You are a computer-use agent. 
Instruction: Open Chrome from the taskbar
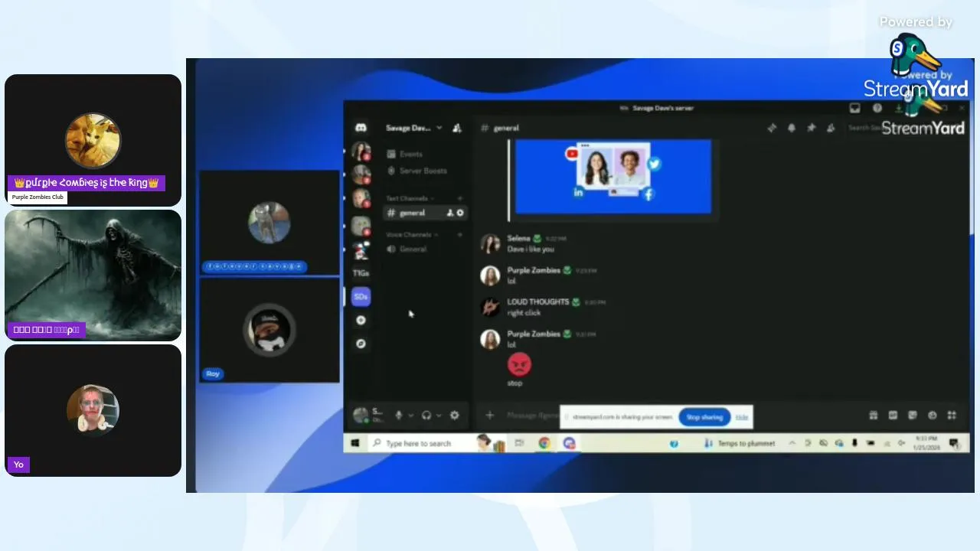click(x=544, y=443)
